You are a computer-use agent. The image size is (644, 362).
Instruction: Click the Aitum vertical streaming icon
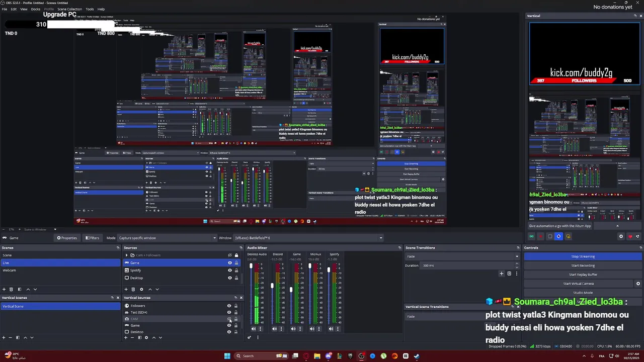tap(532, 236)
